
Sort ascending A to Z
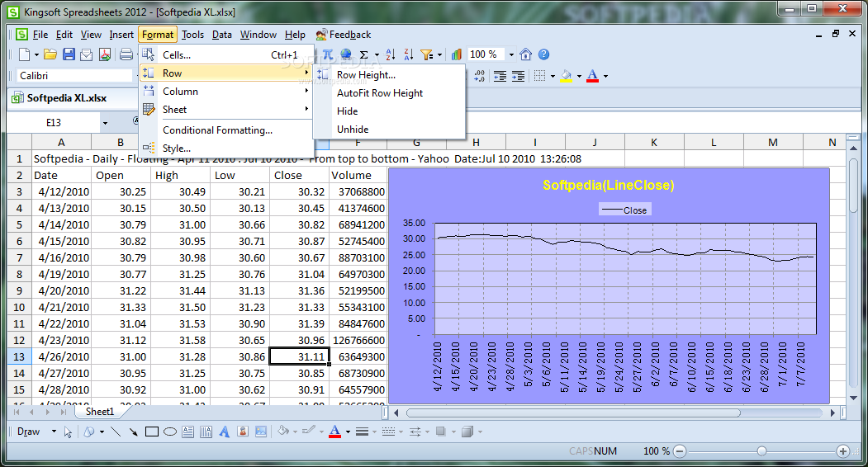(x=391, y=54)
